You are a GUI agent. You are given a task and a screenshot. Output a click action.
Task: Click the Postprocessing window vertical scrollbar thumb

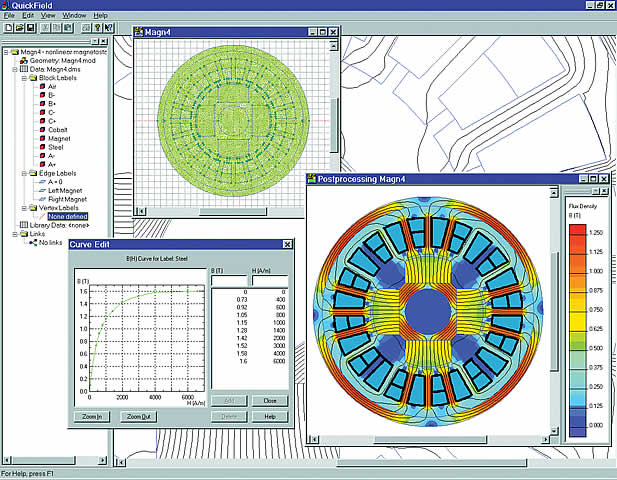[x=554, y=310]
